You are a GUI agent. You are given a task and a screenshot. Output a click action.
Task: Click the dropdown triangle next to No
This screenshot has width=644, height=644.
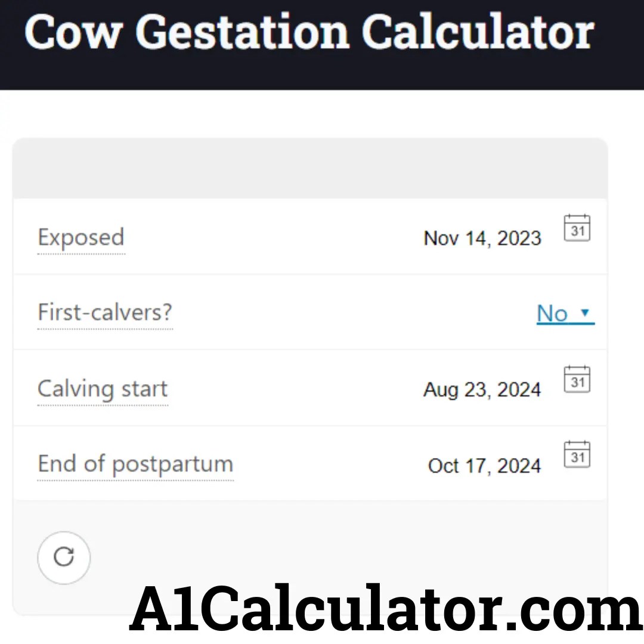coord(585,312)
